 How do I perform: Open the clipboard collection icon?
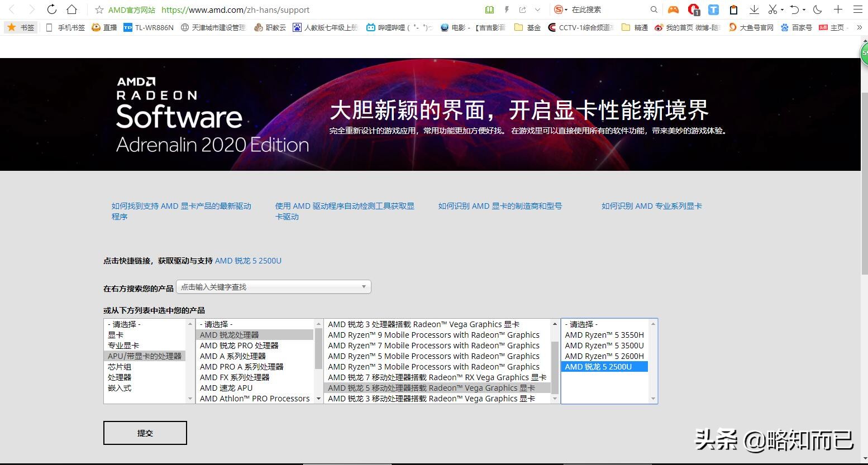(733, 9)
